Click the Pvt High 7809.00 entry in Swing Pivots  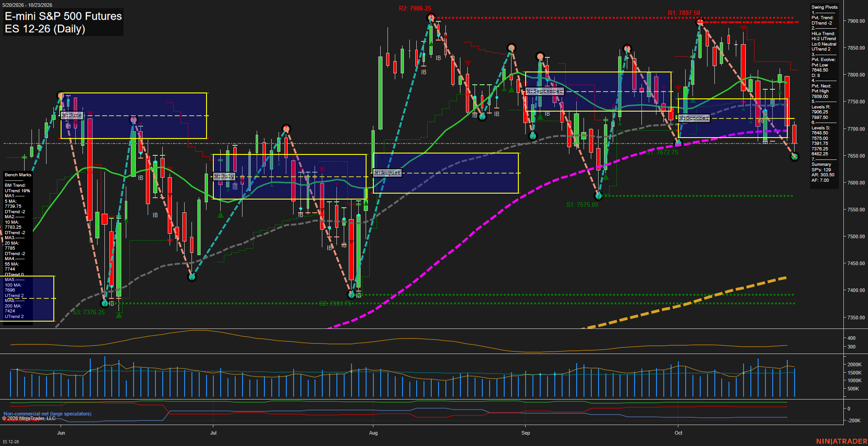[820, 94]
